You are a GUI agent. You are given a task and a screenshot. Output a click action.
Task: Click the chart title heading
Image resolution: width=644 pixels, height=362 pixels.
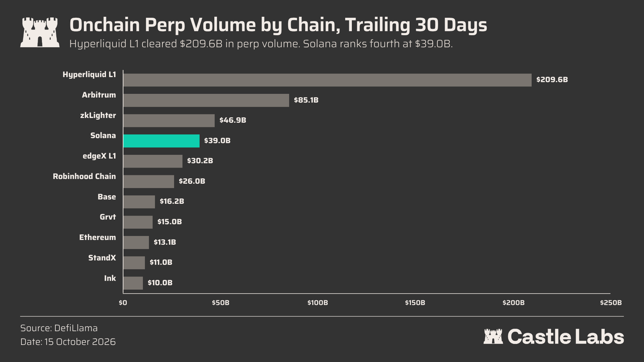[x=278, y=25]
